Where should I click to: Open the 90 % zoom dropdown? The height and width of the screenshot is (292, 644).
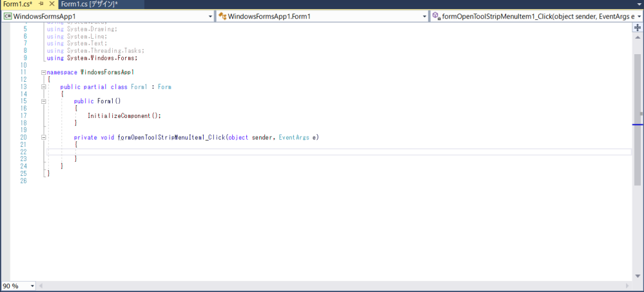[x=32, y=286]
